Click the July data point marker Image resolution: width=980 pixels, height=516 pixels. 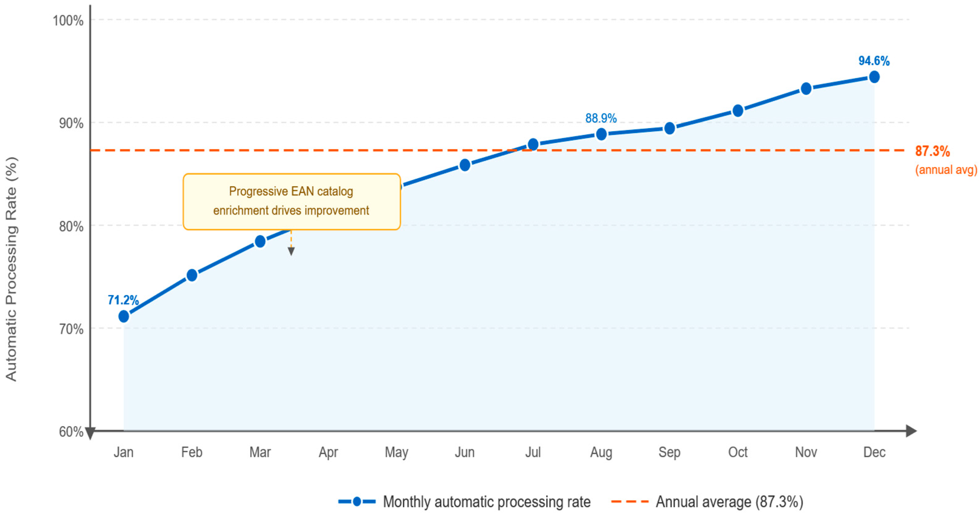pyautogui.click(x=533, y=145)
